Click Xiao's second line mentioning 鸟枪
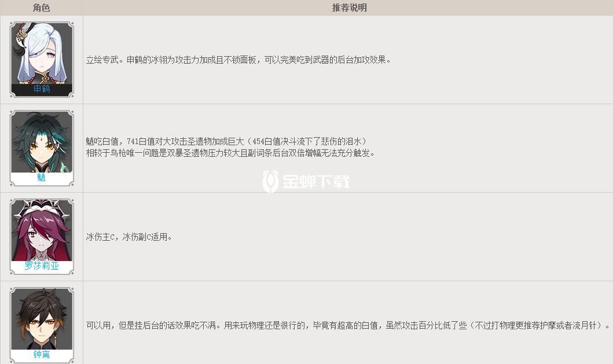Image resolution: width=613 pixels, height=364 pixels. (230, 153)
